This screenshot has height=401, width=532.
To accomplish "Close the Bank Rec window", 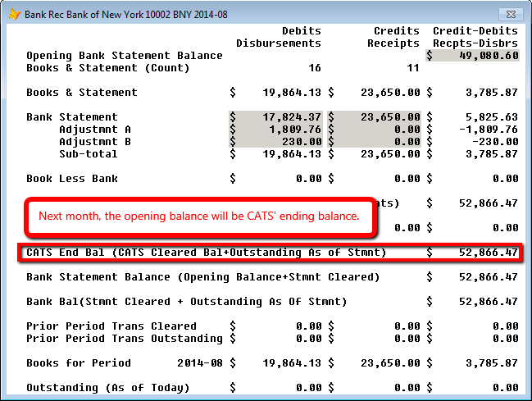I will (x=511, y=14).
